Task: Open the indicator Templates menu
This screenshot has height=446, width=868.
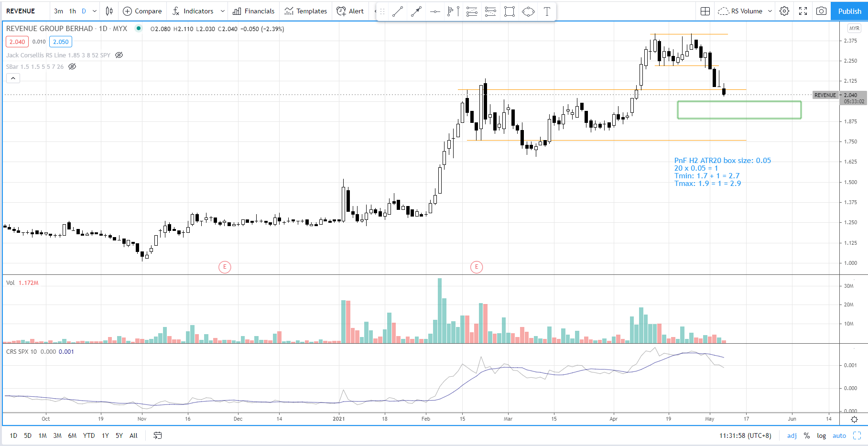Action: 306,11
